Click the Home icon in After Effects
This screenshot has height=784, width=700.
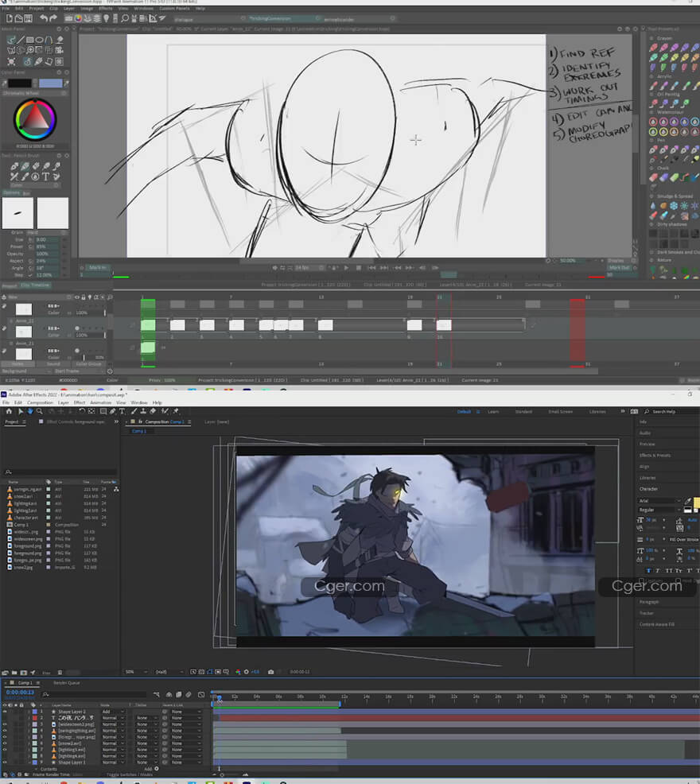click(9, 411)
